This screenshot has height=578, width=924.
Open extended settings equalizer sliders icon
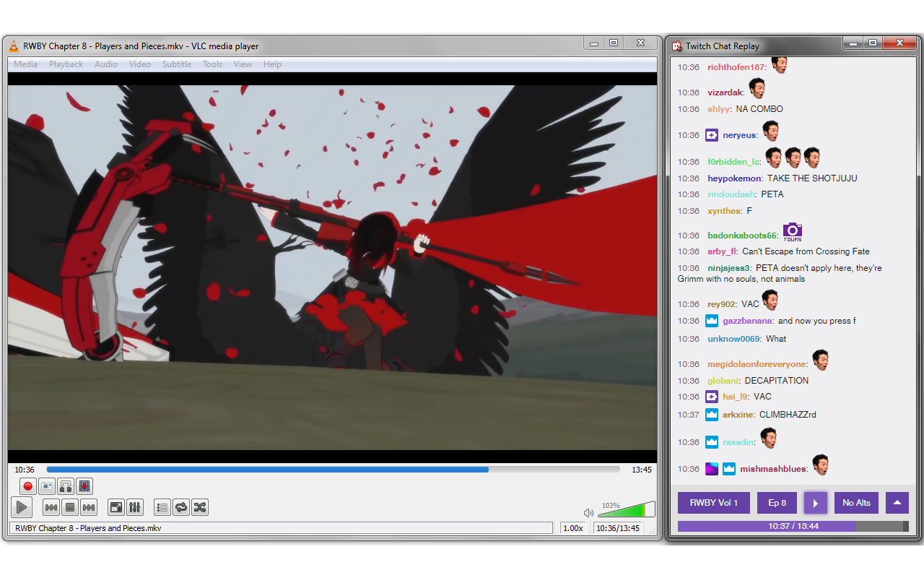(x=135, y=507)
